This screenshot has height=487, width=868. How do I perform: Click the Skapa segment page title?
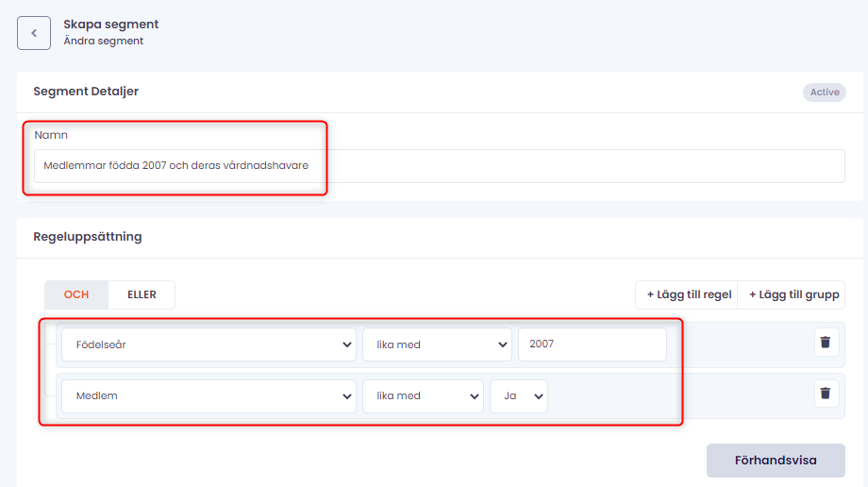point(110,24)
